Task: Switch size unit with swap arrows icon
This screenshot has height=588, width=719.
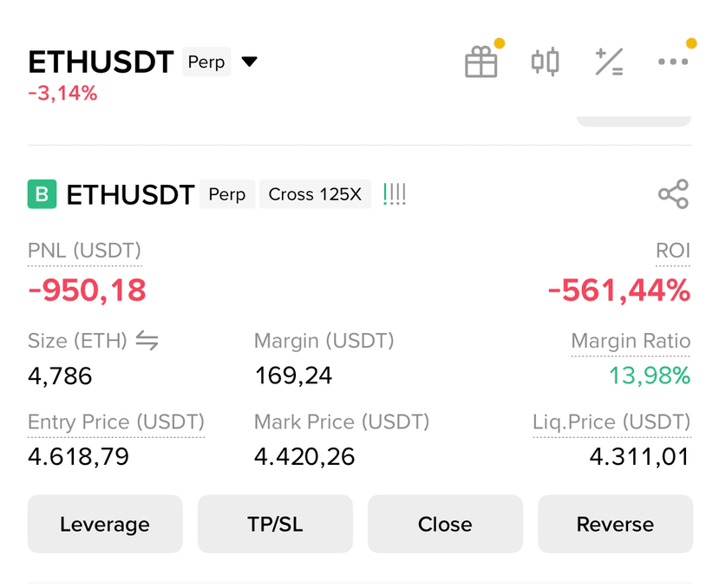Action: click(147, 341)
